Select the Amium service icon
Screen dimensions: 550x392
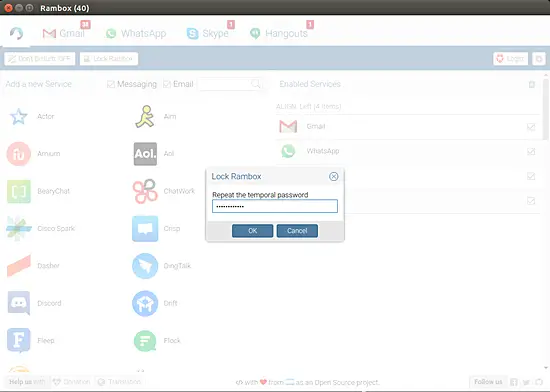(19, 154)
